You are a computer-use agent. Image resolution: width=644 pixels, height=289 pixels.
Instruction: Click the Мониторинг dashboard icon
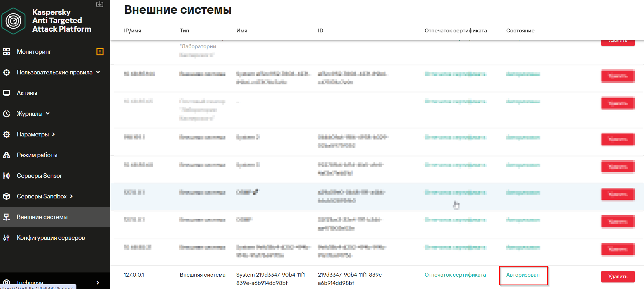coord(7,52)
